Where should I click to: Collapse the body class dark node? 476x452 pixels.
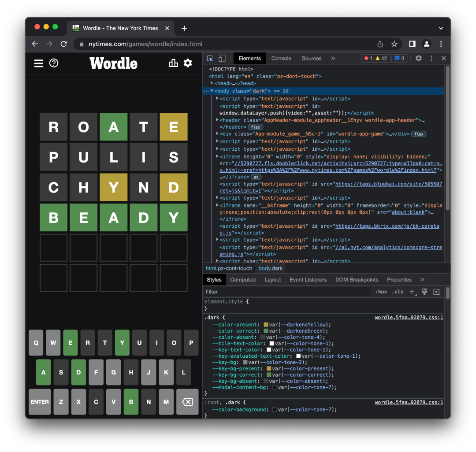212,91
